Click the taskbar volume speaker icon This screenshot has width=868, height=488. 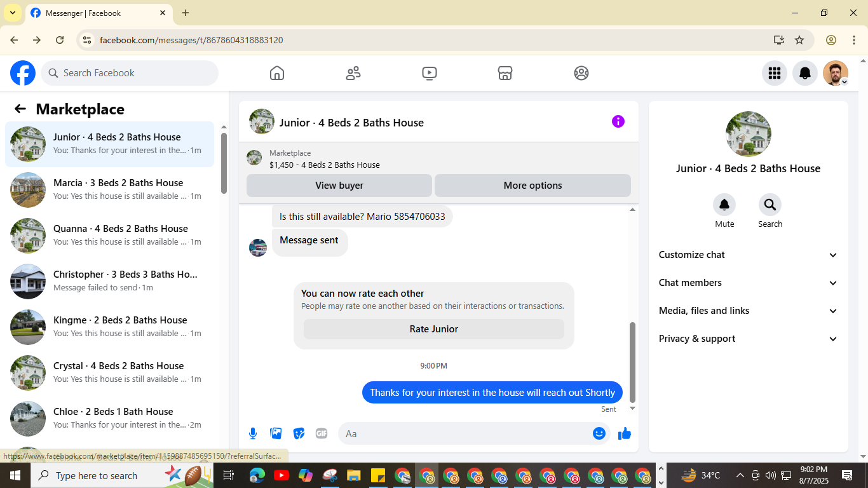[771, 475]
